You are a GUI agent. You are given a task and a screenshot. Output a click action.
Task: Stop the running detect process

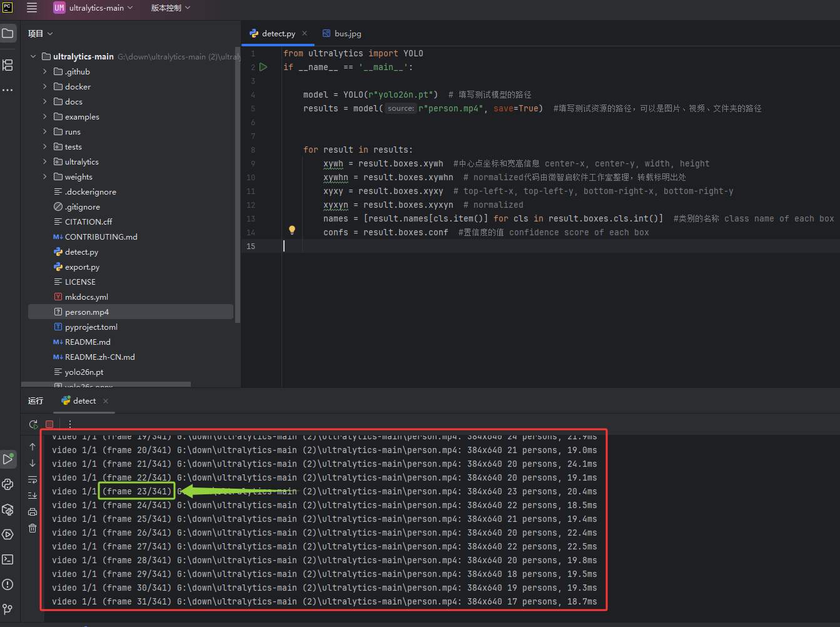click(49, 424)
